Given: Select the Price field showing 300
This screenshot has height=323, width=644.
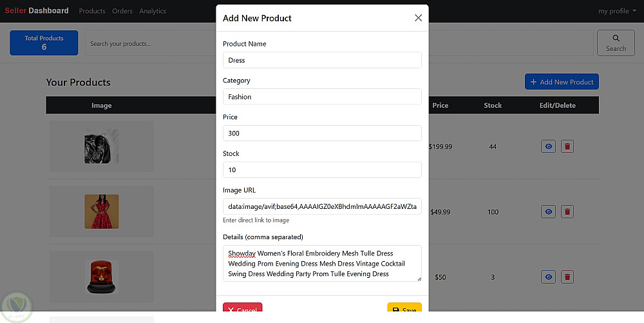Looking at the screenshot, I should click(322, 133).
